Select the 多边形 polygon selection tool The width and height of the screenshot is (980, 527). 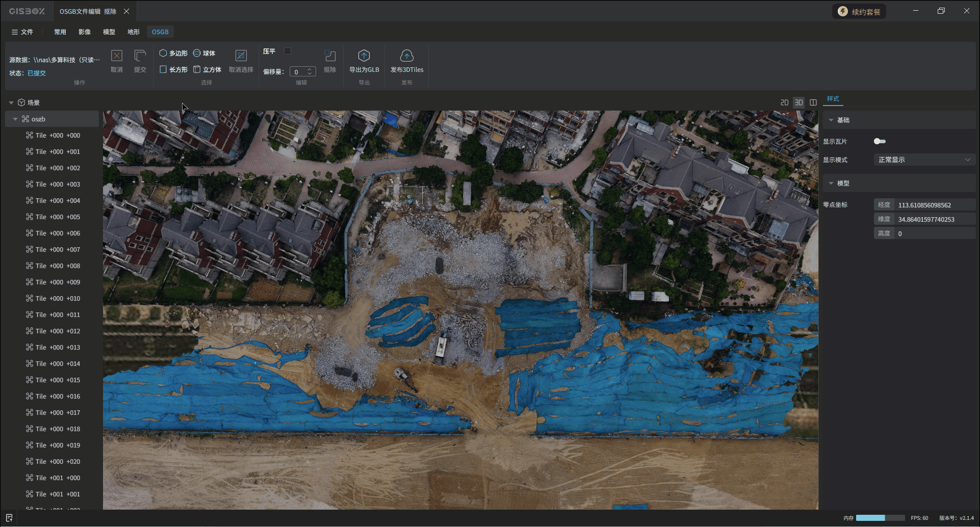173,53
